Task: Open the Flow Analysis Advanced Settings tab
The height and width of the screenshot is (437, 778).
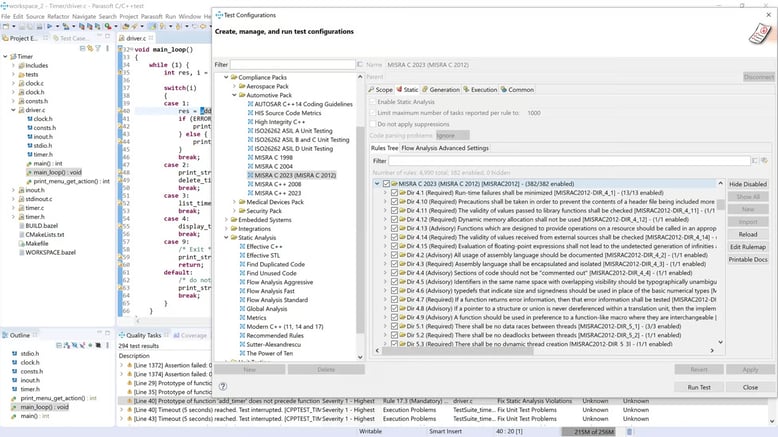Action: point(445,147)
